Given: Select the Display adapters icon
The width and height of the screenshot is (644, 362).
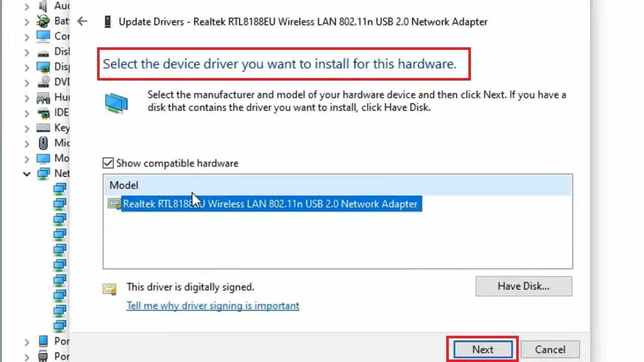Looking at the screenshot, I should (x=43, y=66).
